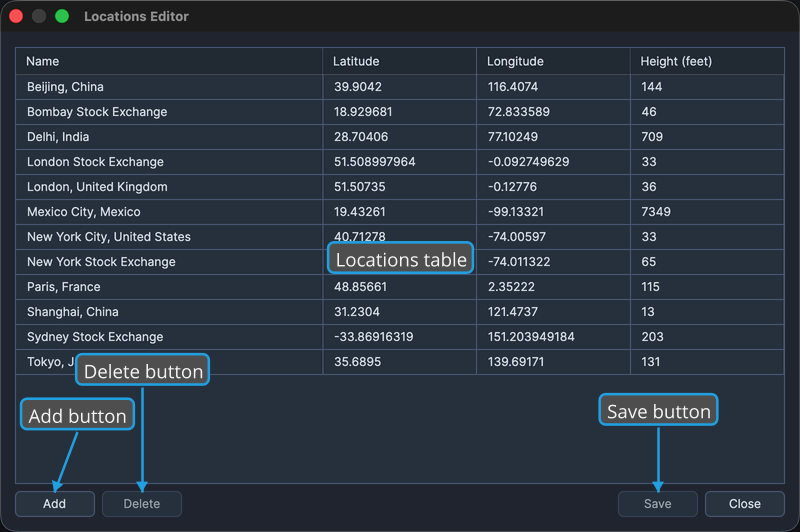Click latitude value 28.70406
The width and height of the screenshot is (800, 532).
pyautogui.click(x=361, y=137)
